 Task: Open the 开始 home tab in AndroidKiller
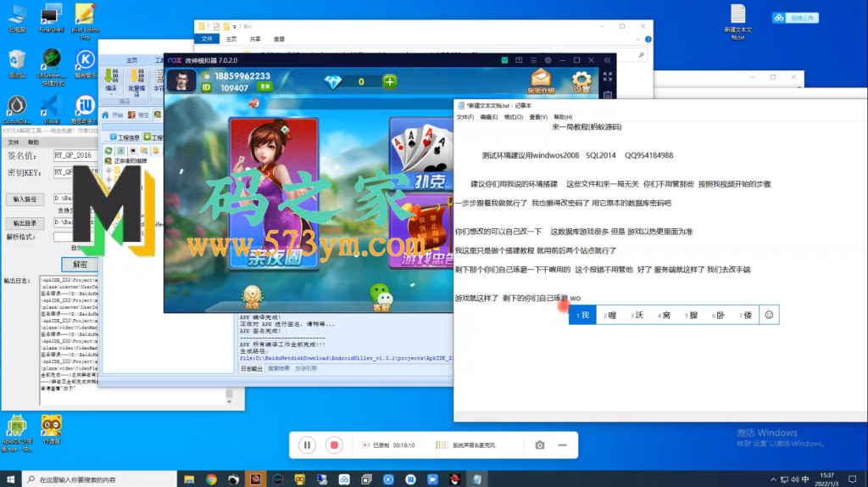pos(113,115)
